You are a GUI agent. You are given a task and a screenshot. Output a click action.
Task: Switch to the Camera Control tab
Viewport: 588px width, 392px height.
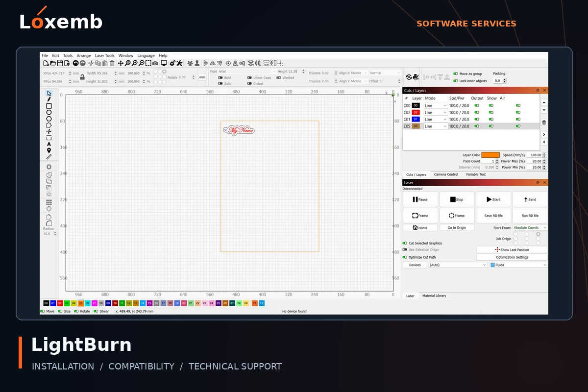point(446,174)
